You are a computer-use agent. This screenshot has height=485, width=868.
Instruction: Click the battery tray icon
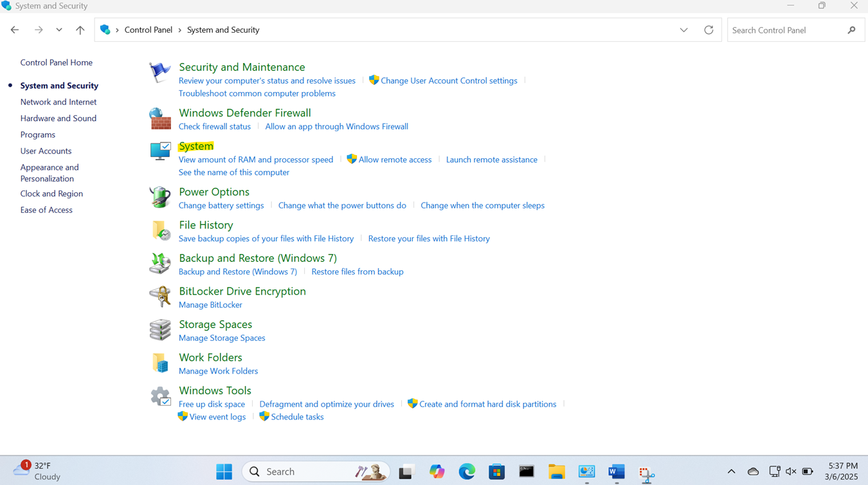[x=808, y=471]
